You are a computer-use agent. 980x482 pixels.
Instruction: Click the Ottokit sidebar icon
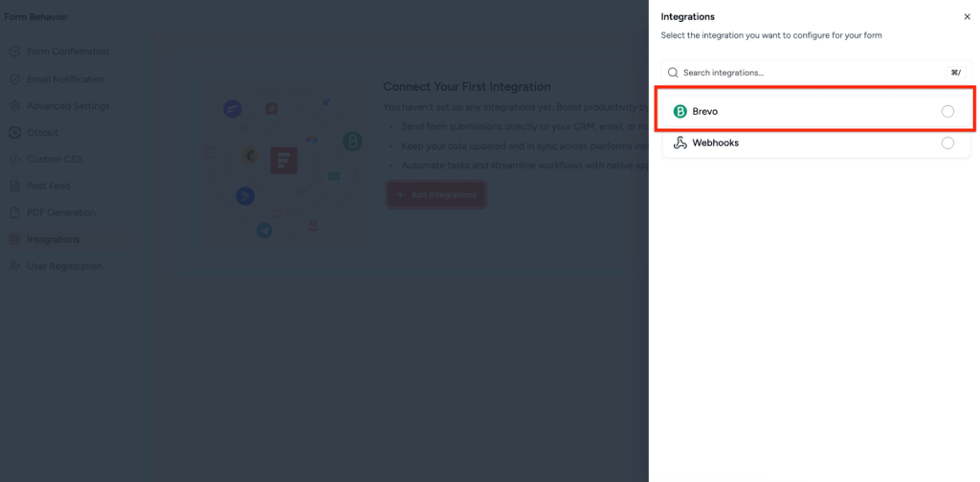click(x=14, y=133)
